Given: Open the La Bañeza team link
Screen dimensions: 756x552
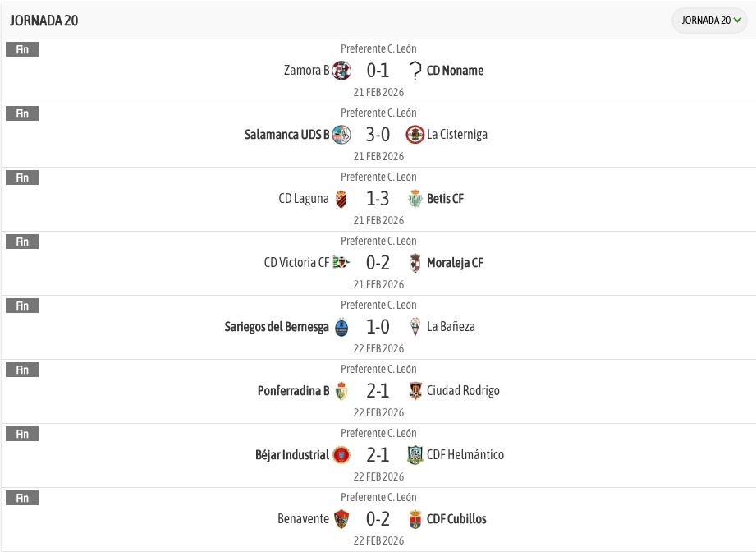Looking at the screenshot, I should 451,327.
